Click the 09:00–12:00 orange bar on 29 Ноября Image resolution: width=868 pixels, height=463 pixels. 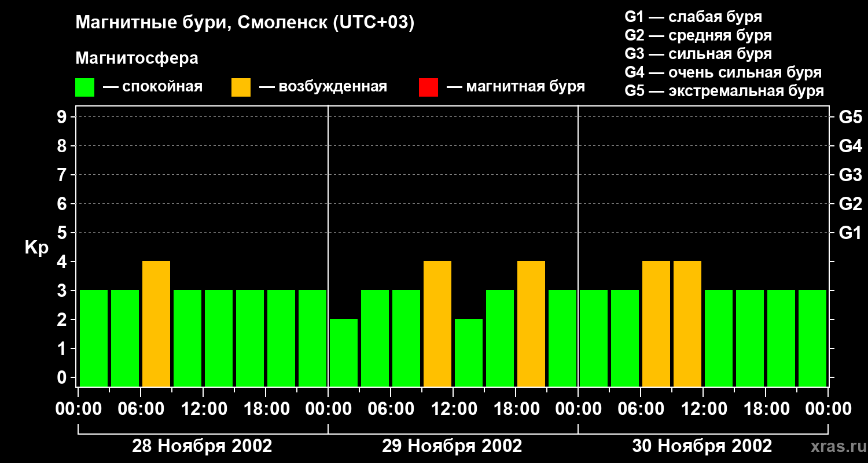437,324
